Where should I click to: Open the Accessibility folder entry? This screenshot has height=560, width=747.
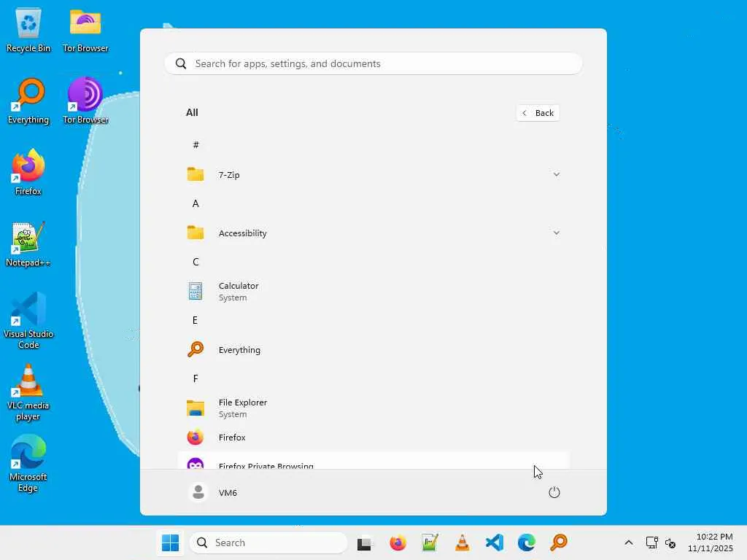[x=373, y=233]
